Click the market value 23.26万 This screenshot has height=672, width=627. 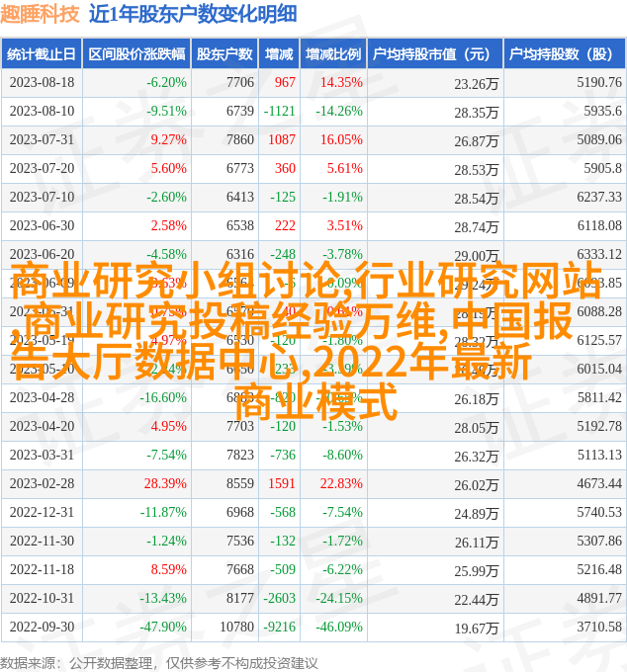477,84
